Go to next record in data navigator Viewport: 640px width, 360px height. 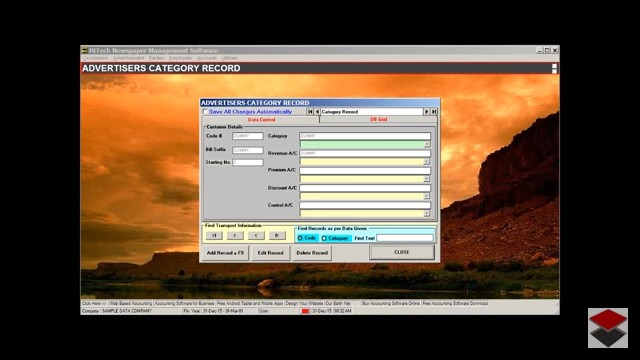427,111
